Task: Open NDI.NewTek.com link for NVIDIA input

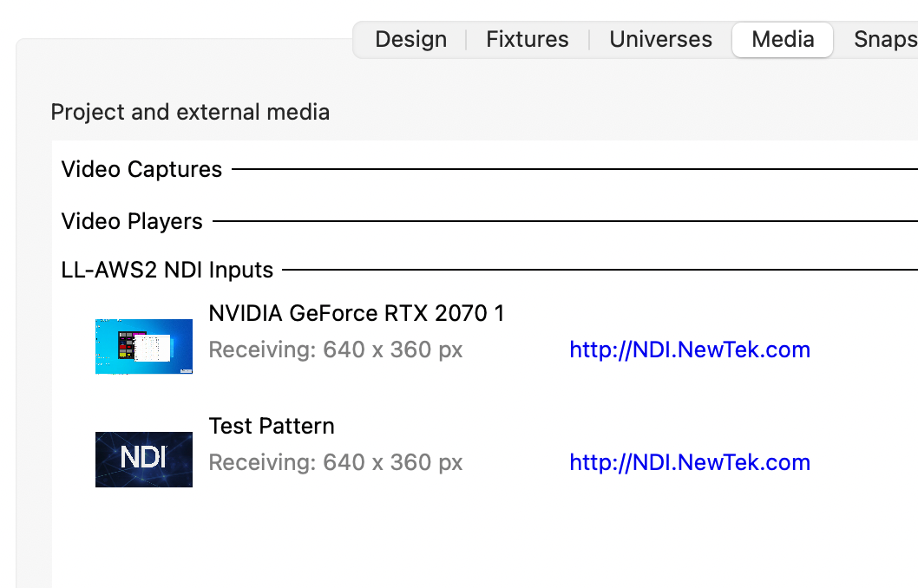Action: point(690,350)
